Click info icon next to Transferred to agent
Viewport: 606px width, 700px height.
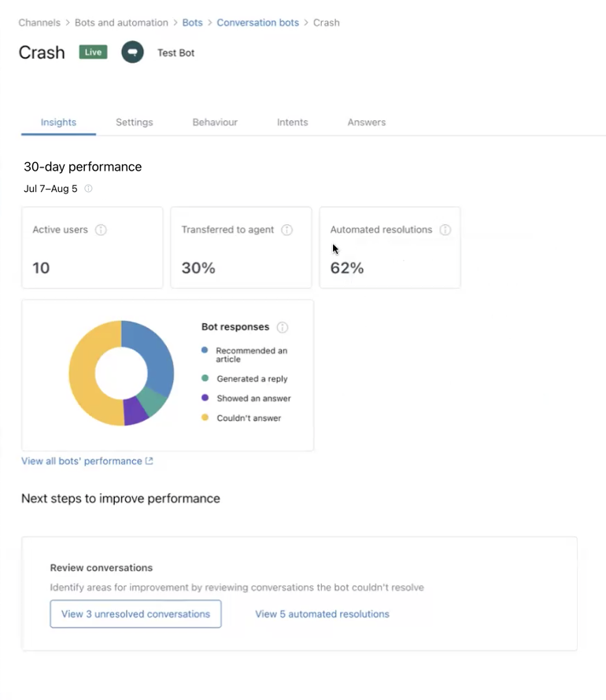tap(286, 230)
